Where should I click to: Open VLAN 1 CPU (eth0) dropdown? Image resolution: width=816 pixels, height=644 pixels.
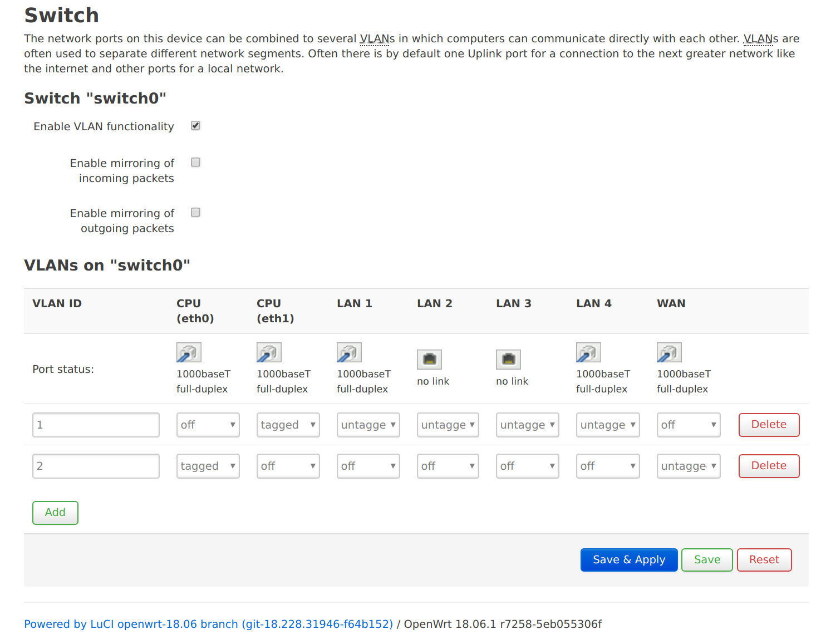tap(208, 425)
